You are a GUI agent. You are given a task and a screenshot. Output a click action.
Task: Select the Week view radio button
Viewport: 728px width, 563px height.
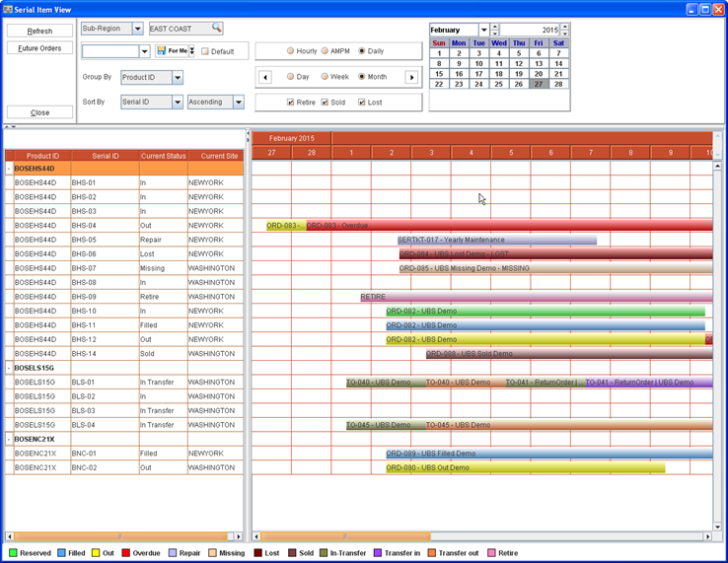325,77
